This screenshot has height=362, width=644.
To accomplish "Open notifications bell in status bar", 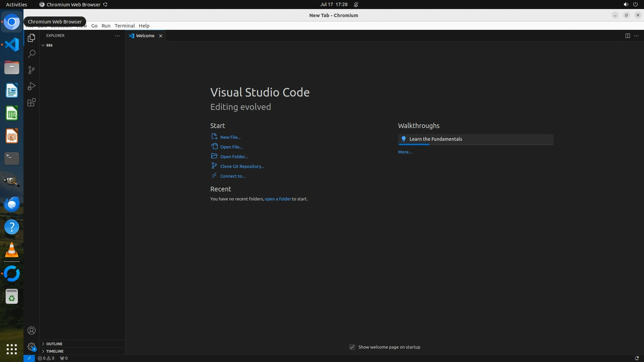I will coord(637,358).
